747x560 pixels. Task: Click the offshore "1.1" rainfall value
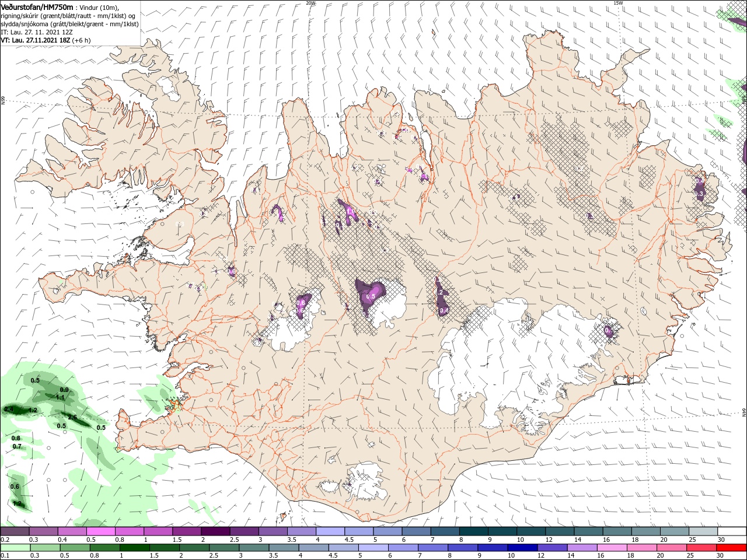pyautogui.click(x=60, y=397)
